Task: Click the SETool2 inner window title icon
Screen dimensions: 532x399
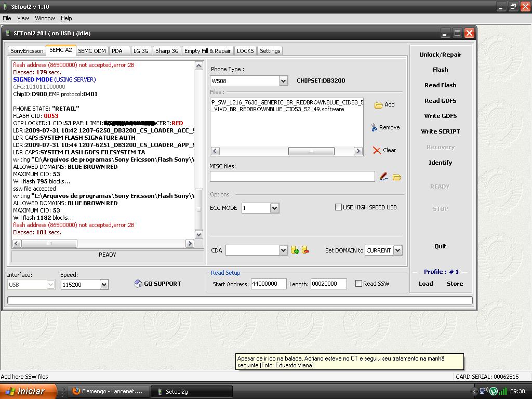Action: (8, 33)
